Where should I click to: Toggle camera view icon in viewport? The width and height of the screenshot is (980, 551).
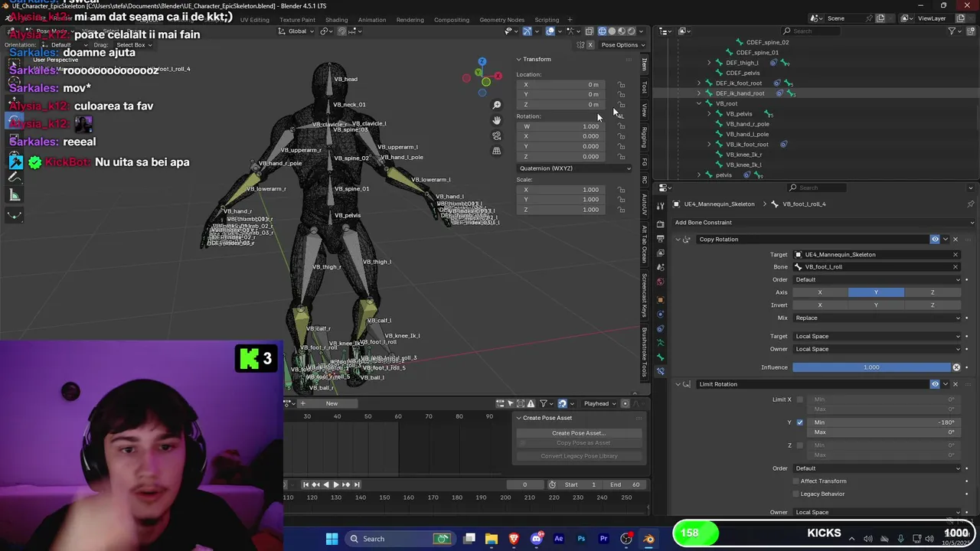point(497,135)
